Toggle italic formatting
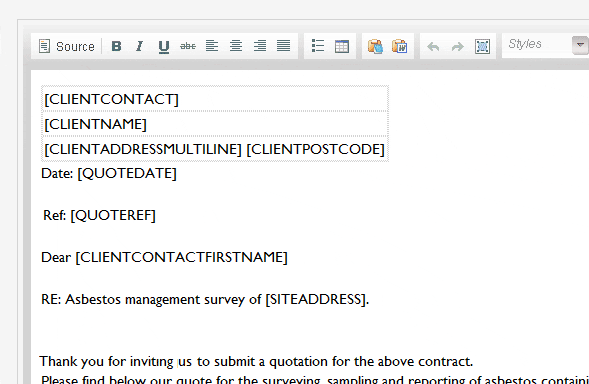 140,46
